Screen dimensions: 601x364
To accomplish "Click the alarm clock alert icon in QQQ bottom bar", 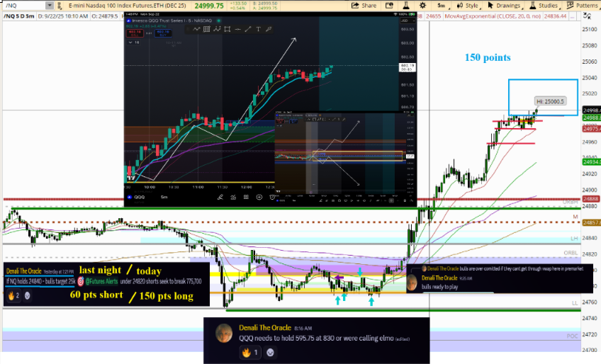I will pyautogui.click(x=272, y=197).
